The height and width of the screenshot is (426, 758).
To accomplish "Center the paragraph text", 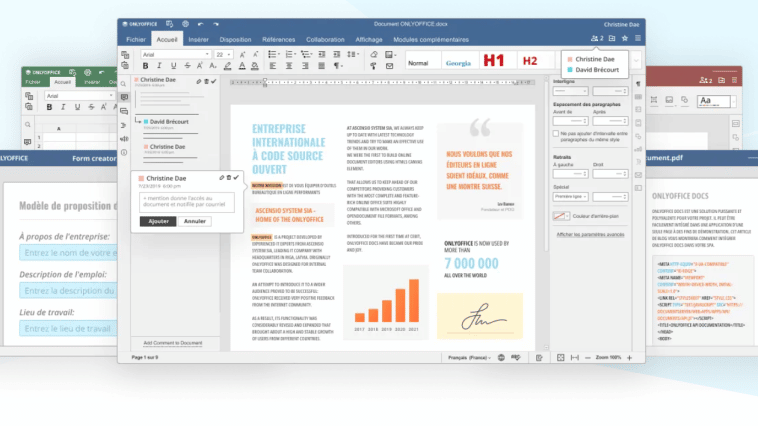I will (x=289, y=66).
